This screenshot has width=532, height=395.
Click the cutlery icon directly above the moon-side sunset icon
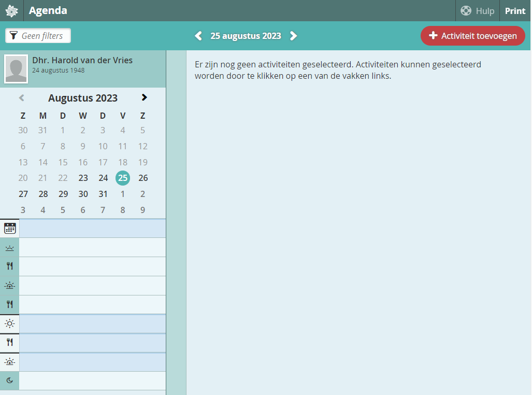(10, 342)
